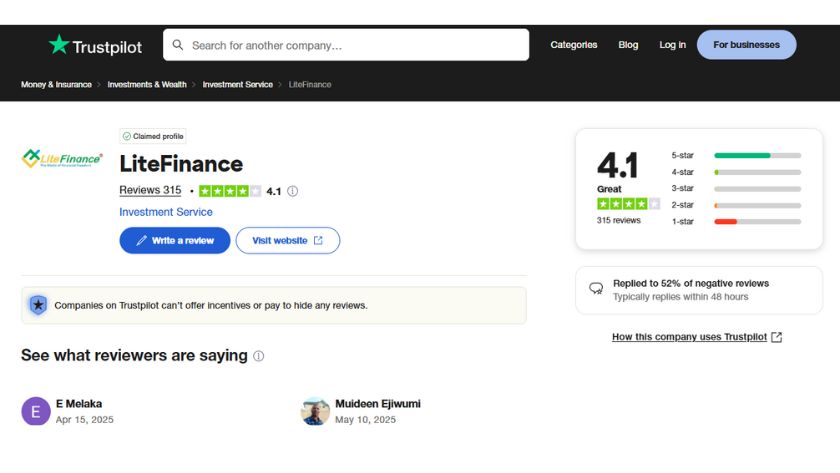Viewport: 840px width, 473px height.
Task: Click the search magnifier icon
Action: (x=178, y=45)
